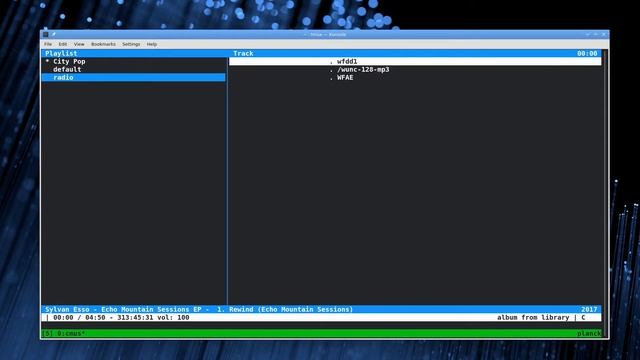Open the Settings menu
640x360 pixels.
coord(131,44)
